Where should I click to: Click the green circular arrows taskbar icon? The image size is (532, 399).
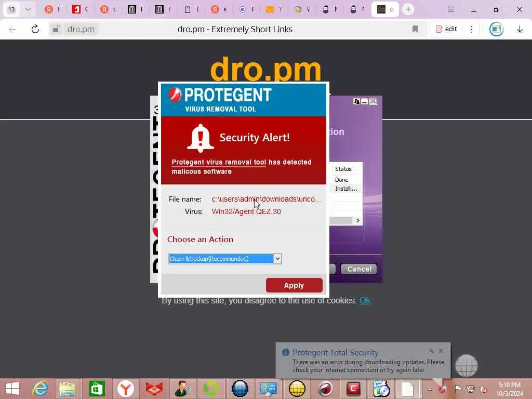211,389
